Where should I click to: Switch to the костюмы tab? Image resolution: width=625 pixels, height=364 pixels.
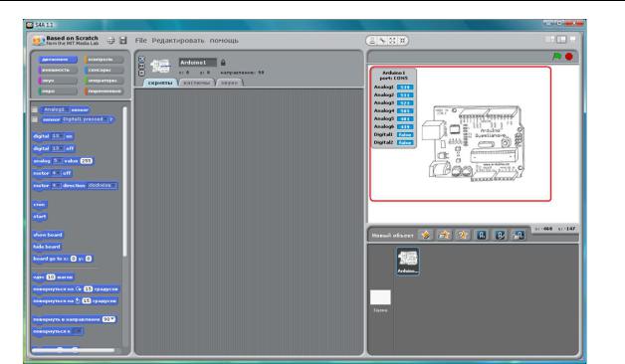[197, 83]
